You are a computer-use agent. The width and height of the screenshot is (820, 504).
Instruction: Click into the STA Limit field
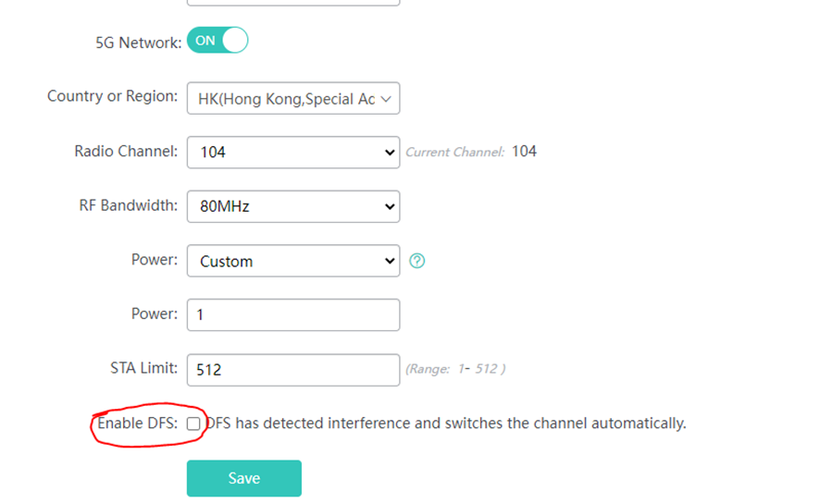coord(293,370)
